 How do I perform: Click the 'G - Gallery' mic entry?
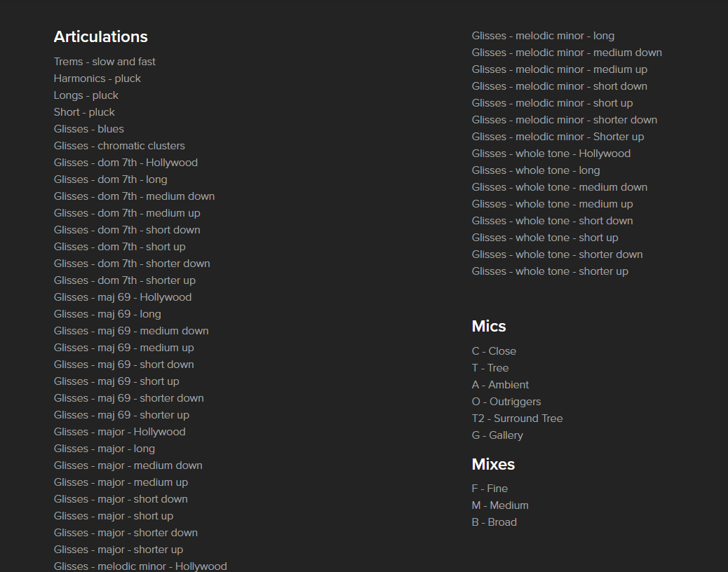[x=497, y=435]
